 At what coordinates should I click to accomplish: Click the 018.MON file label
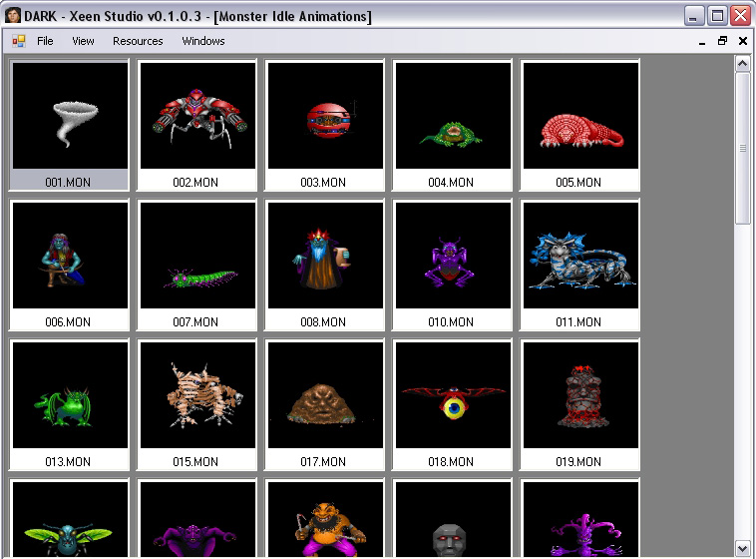451,462
